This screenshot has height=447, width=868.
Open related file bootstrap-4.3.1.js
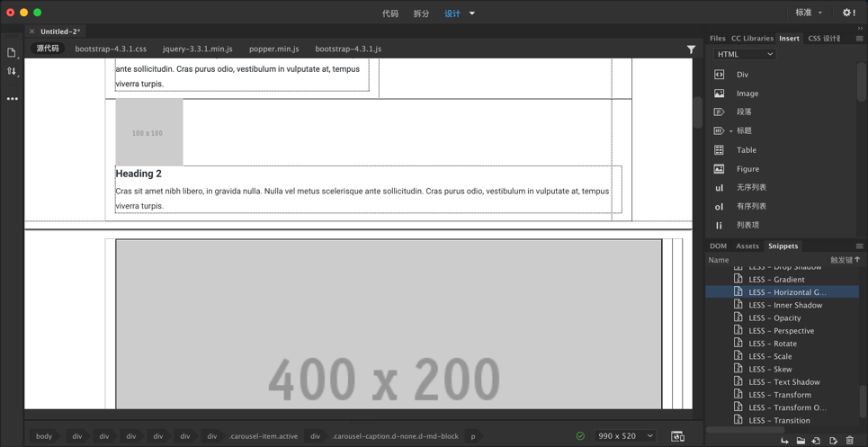[348, 49]
